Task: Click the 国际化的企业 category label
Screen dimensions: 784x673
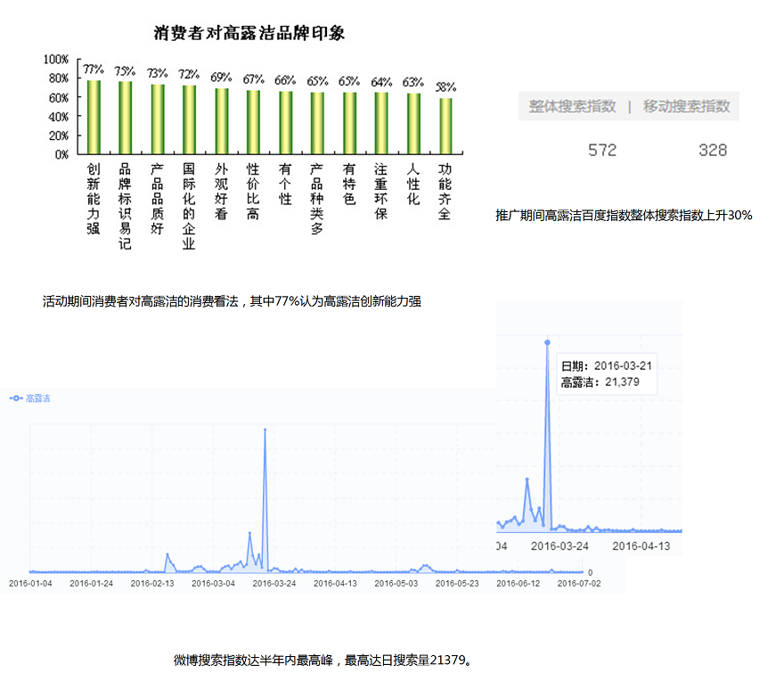Action: pos(189,206)
